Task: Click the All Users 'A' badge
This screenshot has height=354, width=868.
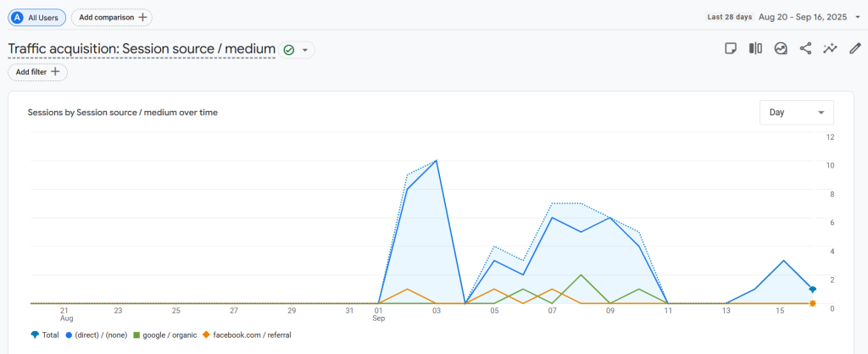Action: 18,17
